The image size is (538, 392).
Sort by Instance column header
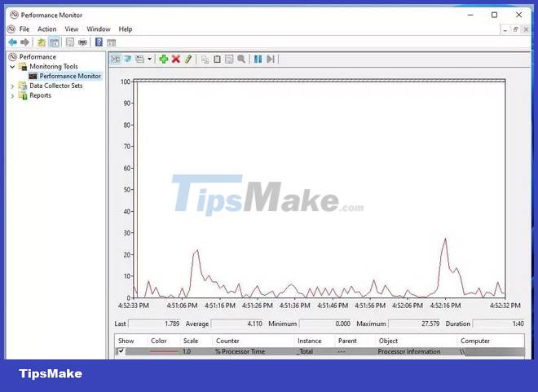pos(310,341)
